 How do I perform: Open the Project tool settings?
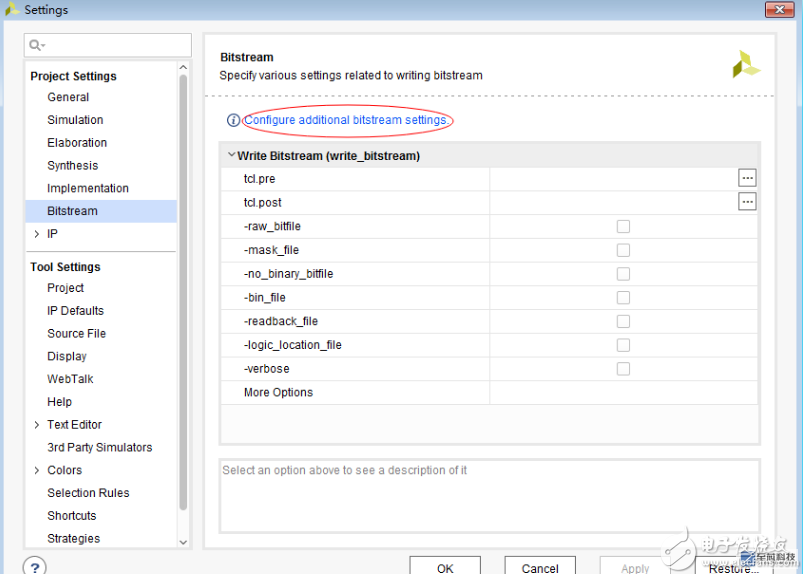tap(66, 288)
